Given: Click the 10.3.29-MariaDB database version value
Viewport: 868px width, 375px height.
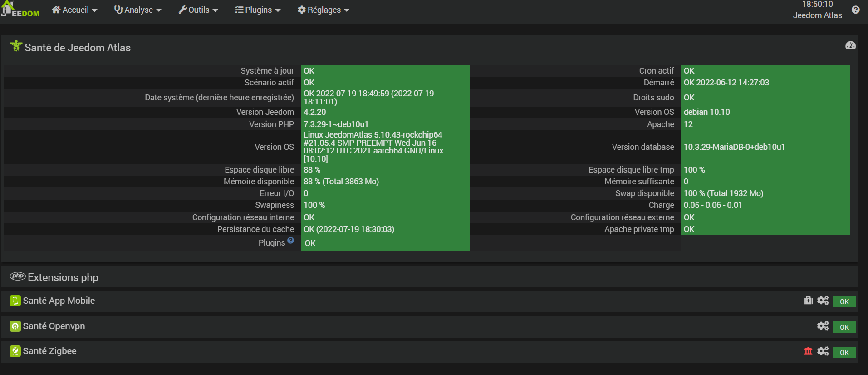Looking at the screenshot, I should click(x=734, y=147).
